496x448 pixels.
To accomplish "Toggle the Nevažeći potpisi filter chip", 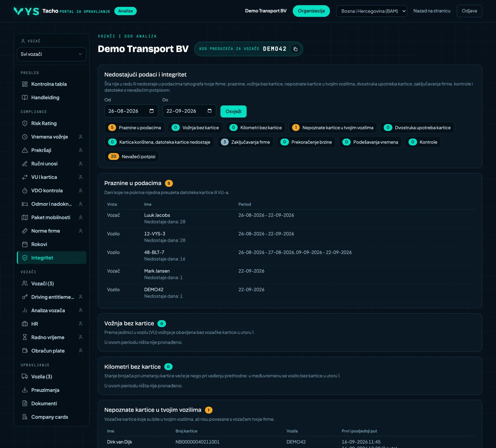I will click(x=132, y=157).
